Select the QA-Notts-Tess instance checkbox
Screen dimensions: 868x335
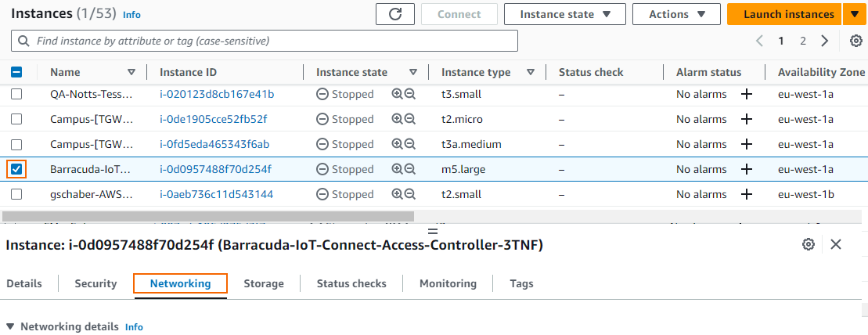coord(16,94)
